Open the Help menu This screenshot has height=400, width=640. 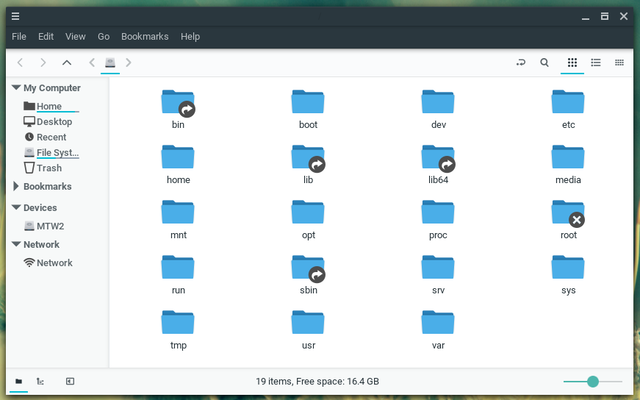tap(190, 36)
